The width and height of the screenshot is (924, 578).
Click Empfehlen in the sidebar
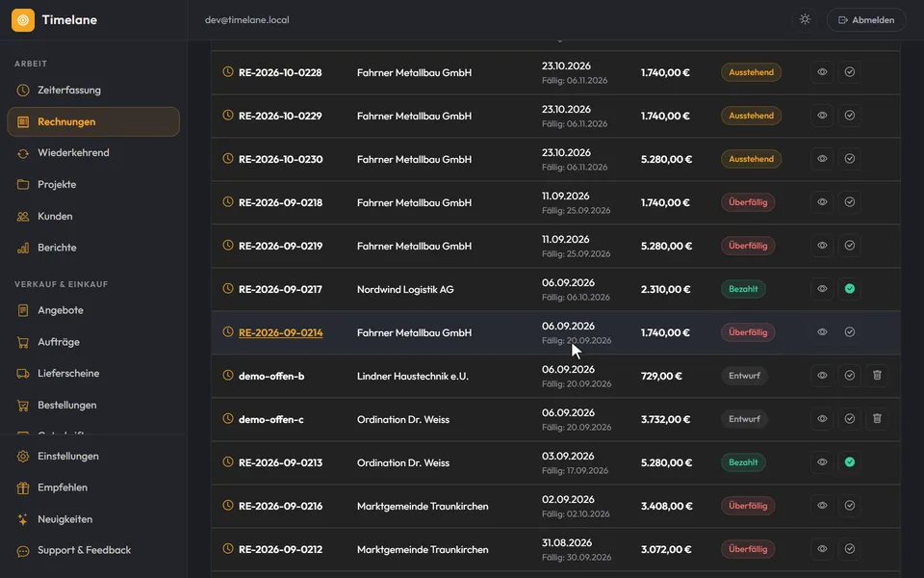tap(93, 487)
